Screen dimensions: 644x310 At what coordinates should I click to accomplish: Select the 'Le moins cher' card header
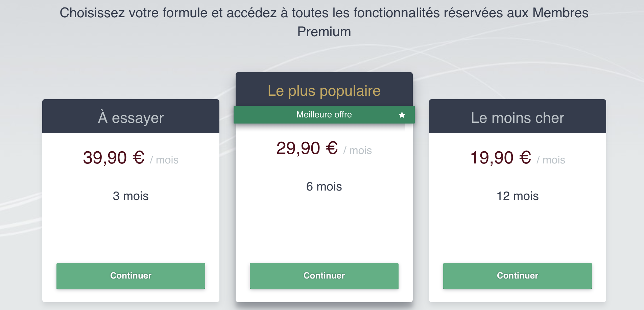click(517, 118)
